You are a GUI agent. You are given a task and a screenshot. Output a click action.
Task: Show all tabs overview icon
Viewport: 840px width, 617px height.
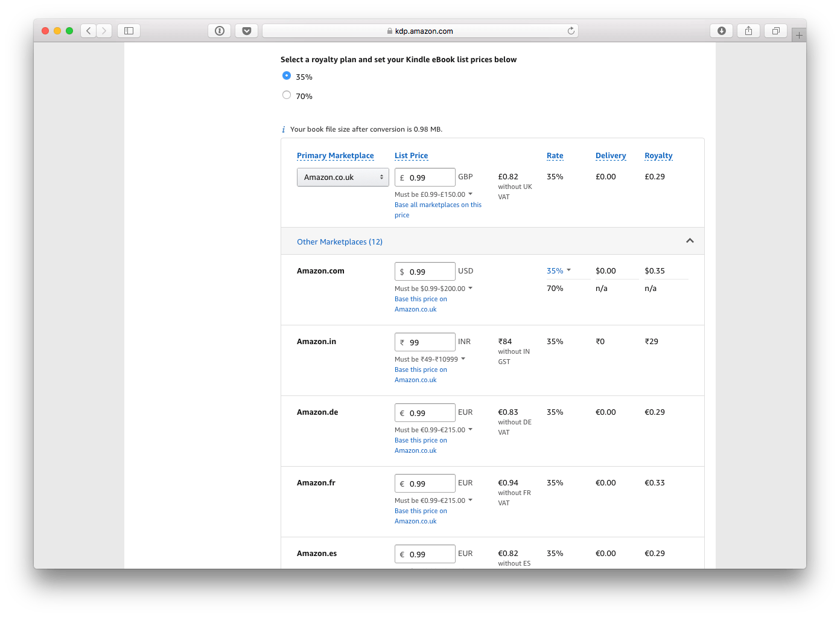point(776,31)
